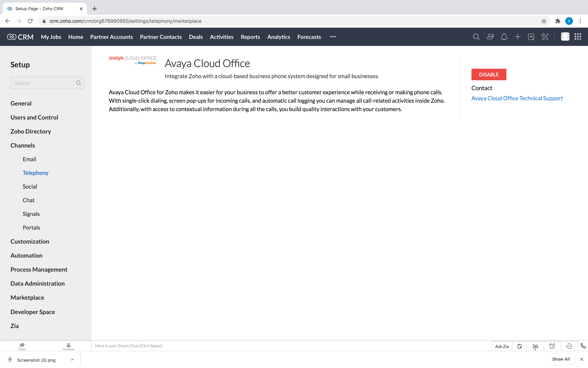
Task: Open the reminders alarm clock icon
Action: click(552, 346)
